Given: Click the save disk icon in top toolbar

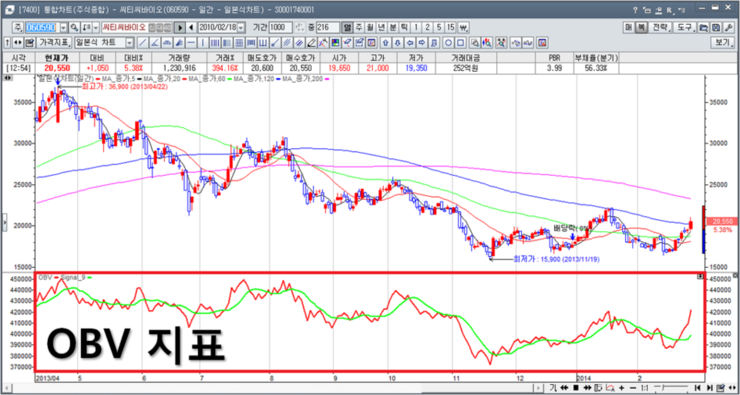Looking at the screenshot, I should [x=715, y=27].
